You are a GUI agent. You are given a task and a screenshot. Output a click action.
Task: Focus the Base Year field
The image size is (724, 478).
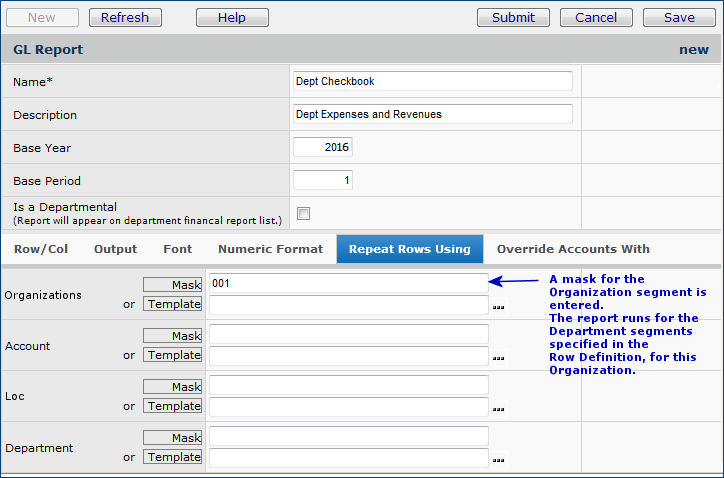point(322,147)
